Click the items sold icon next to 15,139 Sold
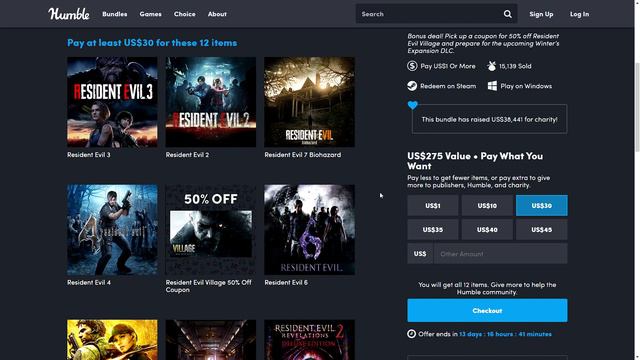Viewport: 640px width, 360px height. click(491, 66)
